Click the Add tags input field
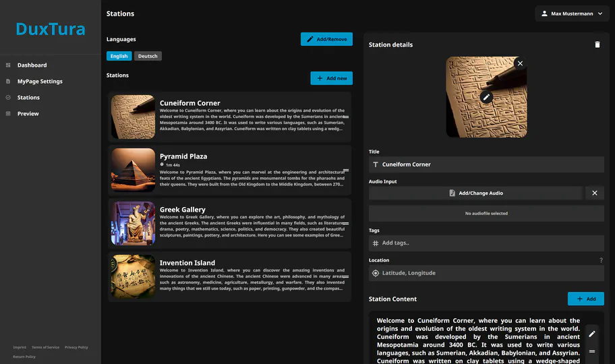Image resolution: width=615 pixels, height=364 pixels. tap(486, 243)
